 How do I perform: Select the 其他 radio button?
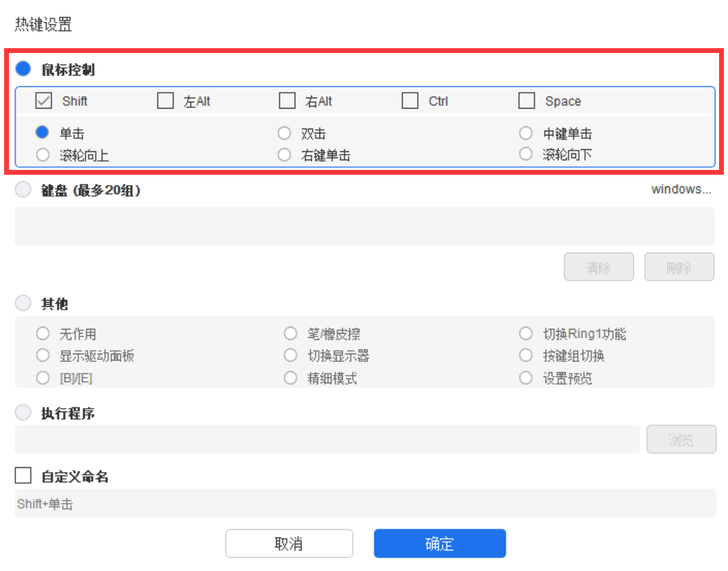23,303
